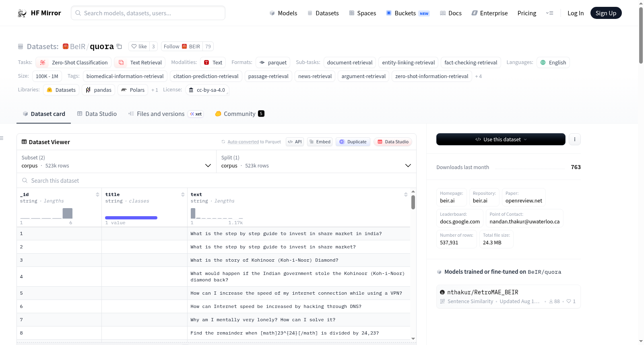Sort the _id column
The height and width of the screenshot is (345, 644).
(x=97, y=194)
